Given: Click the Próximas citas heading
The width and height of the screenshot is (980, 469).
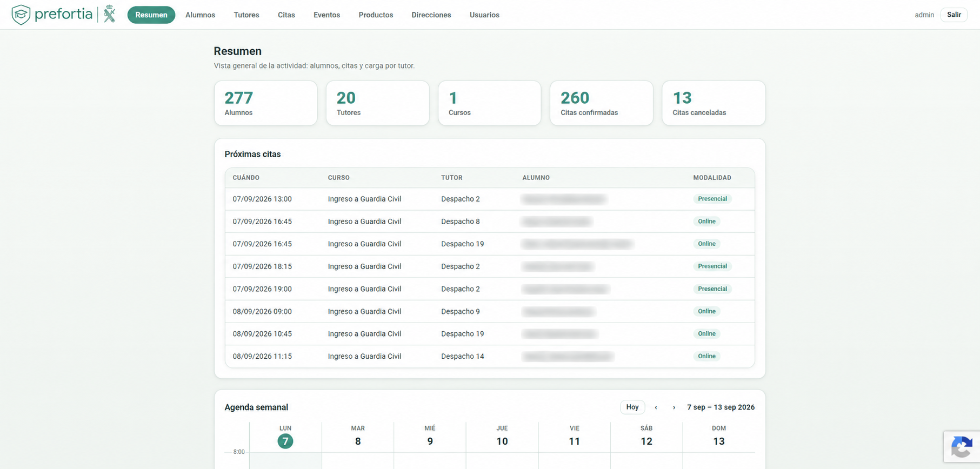Looking at the screenshot, I should pyautogui.click(x=252, y=154).
